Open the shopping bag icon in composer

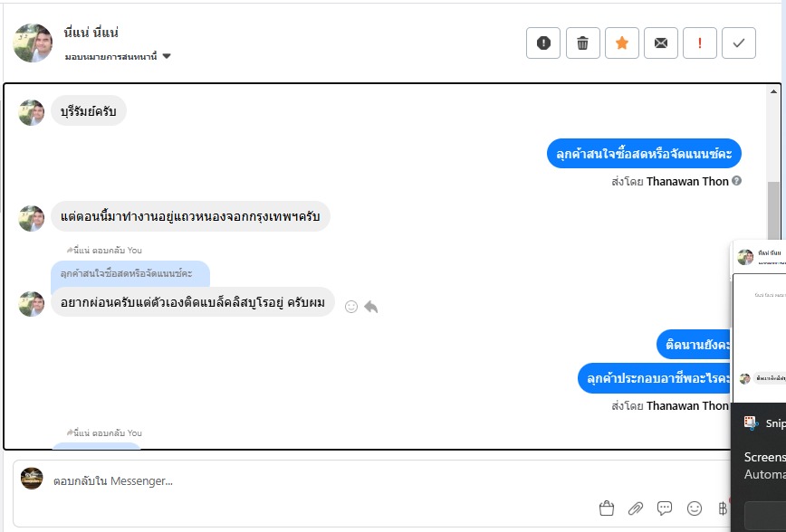pos(607,508)
